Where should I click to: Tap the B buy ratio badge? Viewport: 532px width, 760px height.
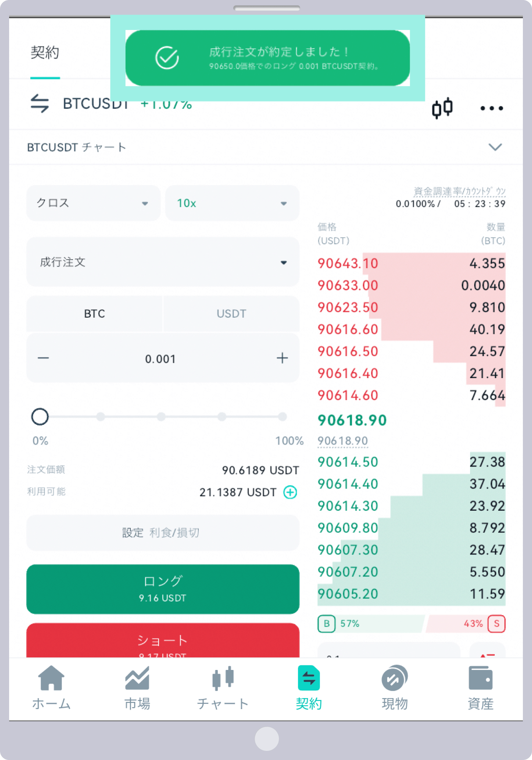[x=326, y=624]
